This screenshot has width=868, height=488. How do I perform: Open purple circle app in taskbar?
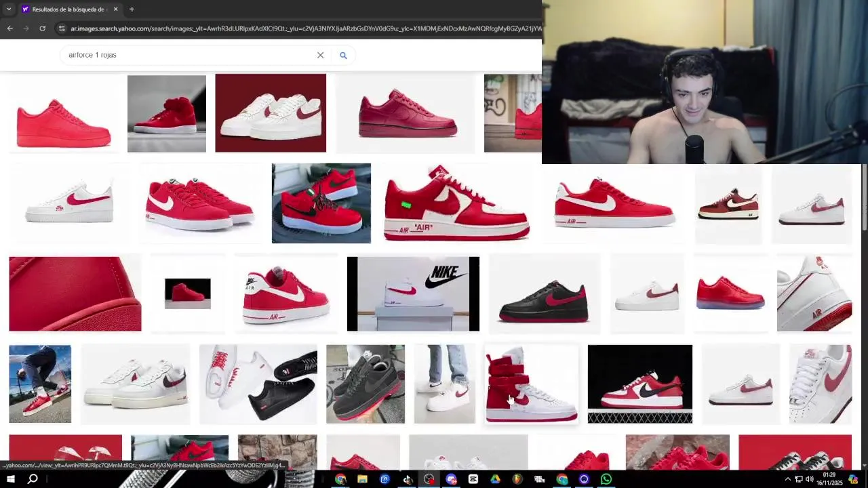pos(584,479)
